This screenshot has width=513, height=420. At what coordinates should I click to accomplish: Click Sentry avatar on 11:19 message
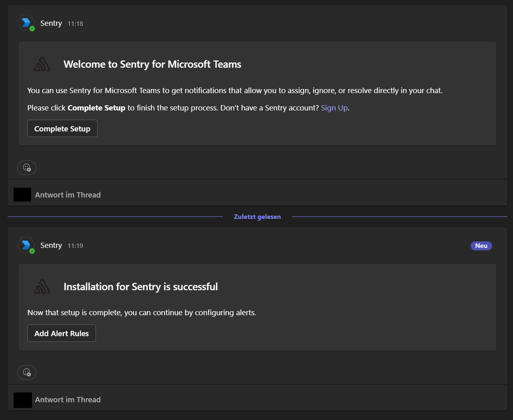click(x=26, y=245)
